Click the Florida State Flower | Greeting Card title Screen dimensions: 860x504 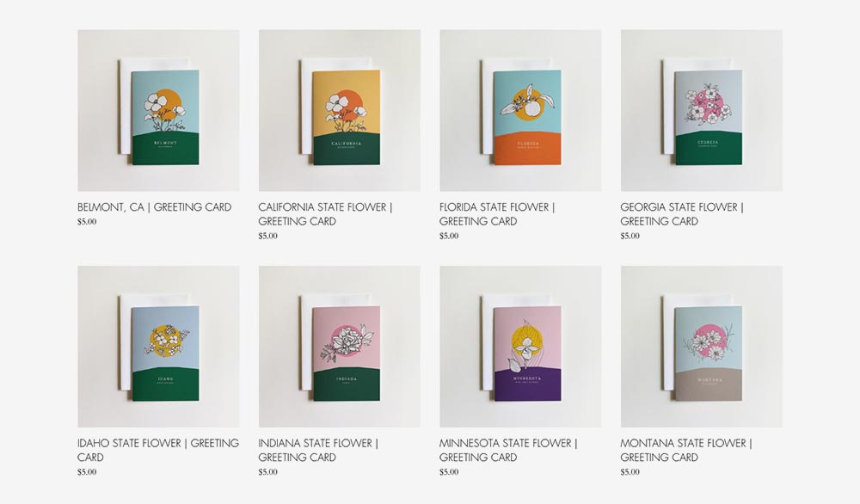[x=497, y=214]
